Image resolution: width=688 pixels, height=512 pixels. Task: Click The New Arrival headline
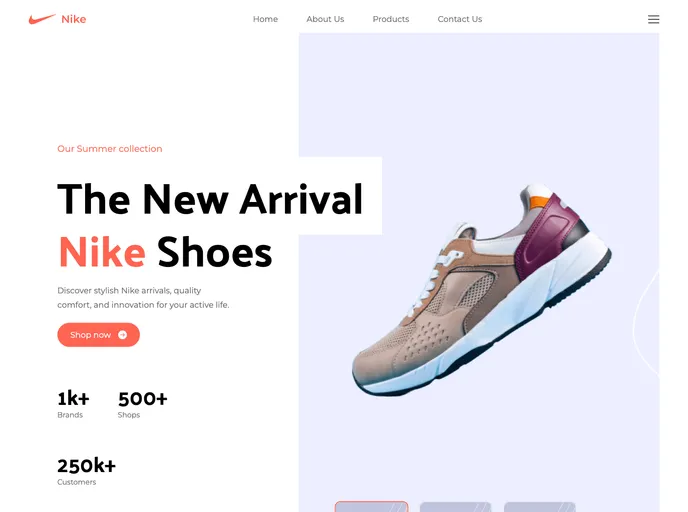(x=210, y=199)
